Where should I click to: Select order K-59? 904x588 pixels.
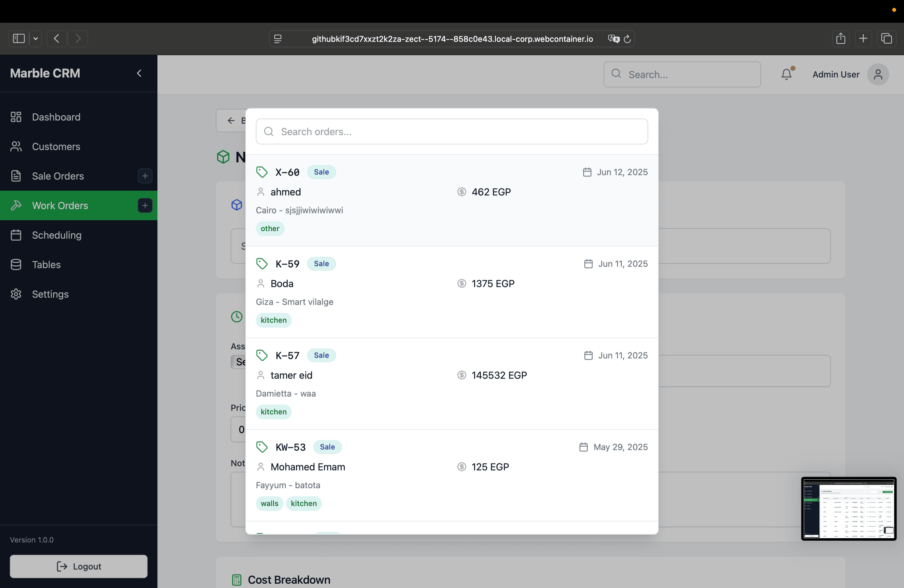[452, 292]
